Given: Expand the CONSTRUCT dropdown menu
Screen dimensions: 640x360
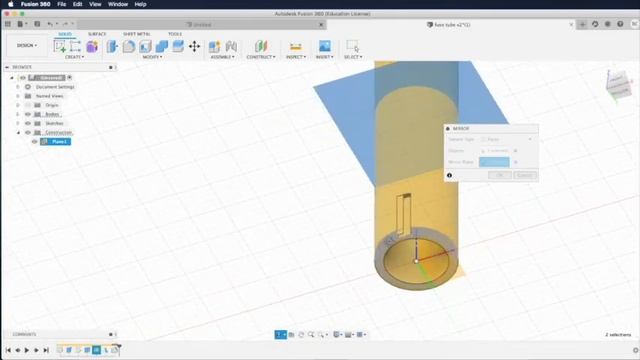Looking at the screenshot, I should pyautogui.click(x=261, y=57).
